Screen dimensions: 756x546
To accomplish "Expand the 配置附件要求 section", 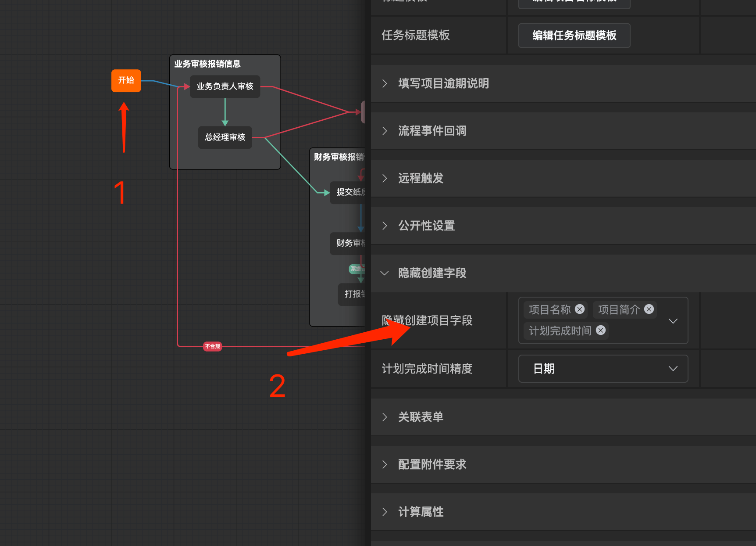I will tap(563, 464).
